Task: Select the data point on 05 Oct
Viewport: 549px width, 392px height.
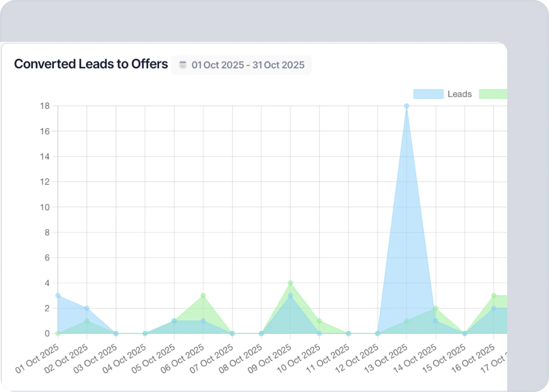Action: [x=174, y=321]
